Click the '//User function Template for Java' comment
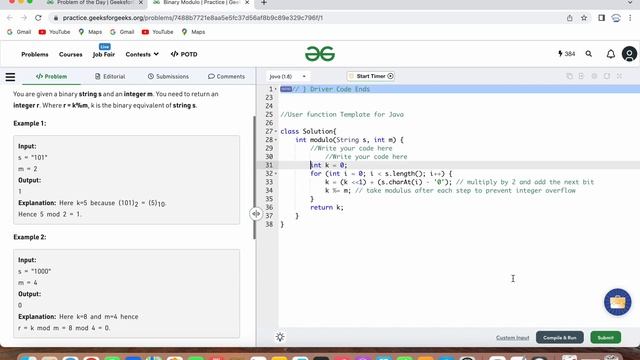The width and height of the screenshot is (640, 360). pyautogui.click(x=342, y=115)
